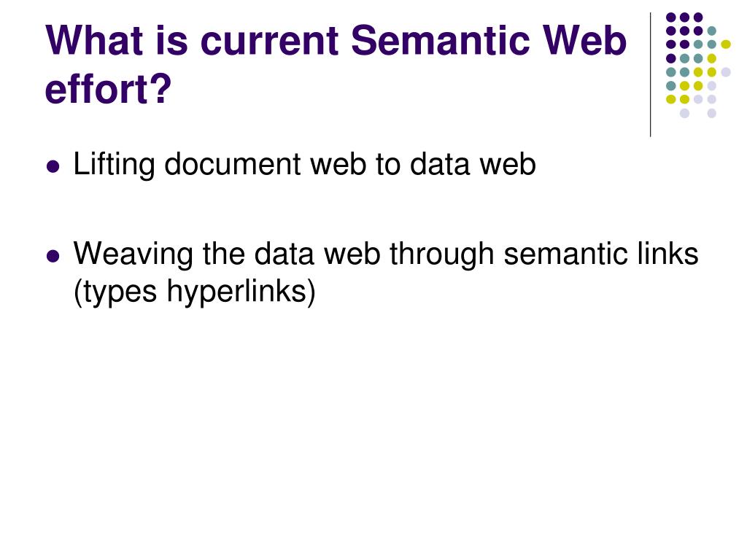The image size is (747, 560).
Task: Click the text "(types hyperlinks)"
Action: click(194, 292)
